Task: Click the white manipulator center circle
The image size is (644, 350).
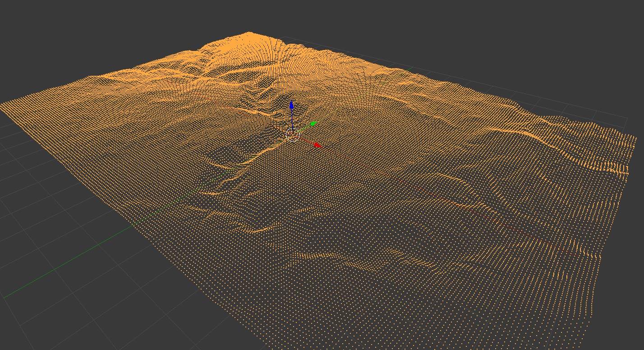Action: pos(293,134)
